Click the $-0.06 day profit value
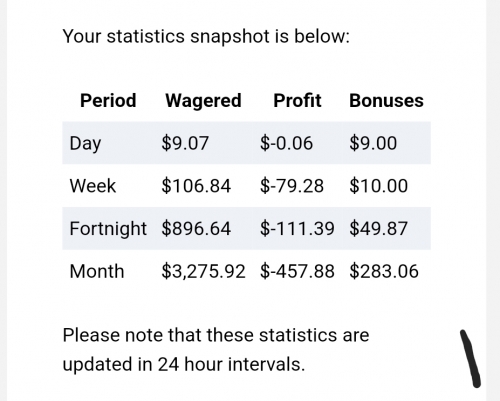The height and width of the screenshot is (401, 500). 286,143
